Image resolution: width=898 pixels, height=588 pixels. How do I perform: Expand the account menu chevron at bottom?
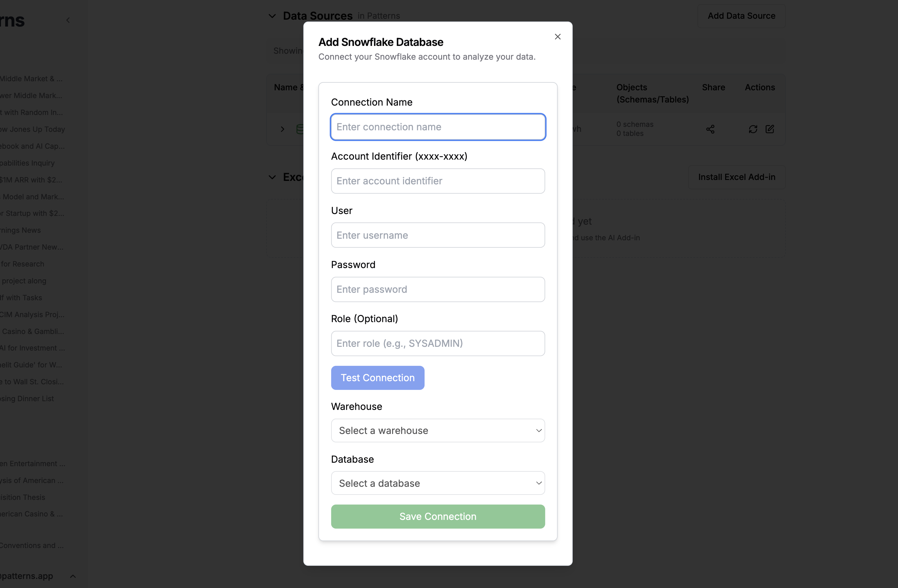pos(73,576)
